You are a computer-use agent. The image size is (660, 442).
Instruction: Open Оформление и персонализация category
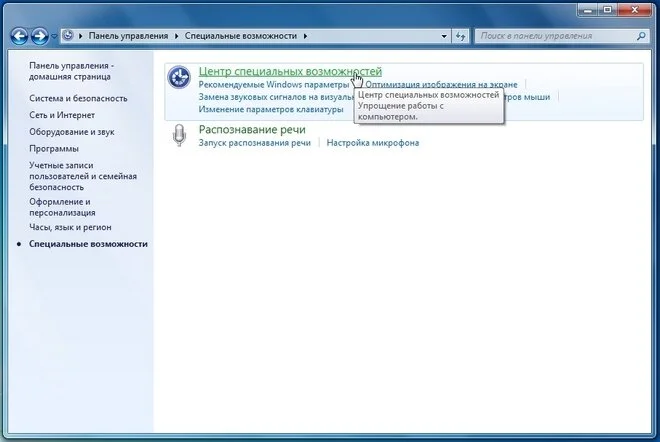coord(62,207)
